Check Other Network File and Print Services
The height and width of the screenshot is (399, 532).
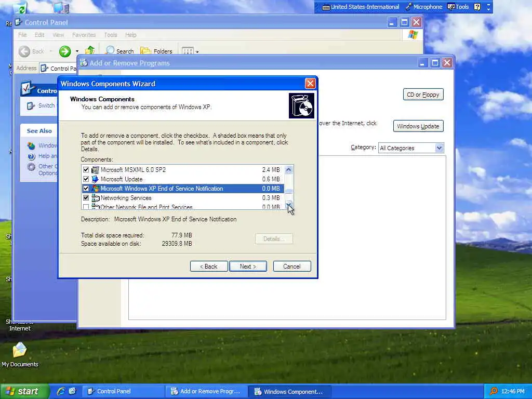click(86, 207)
